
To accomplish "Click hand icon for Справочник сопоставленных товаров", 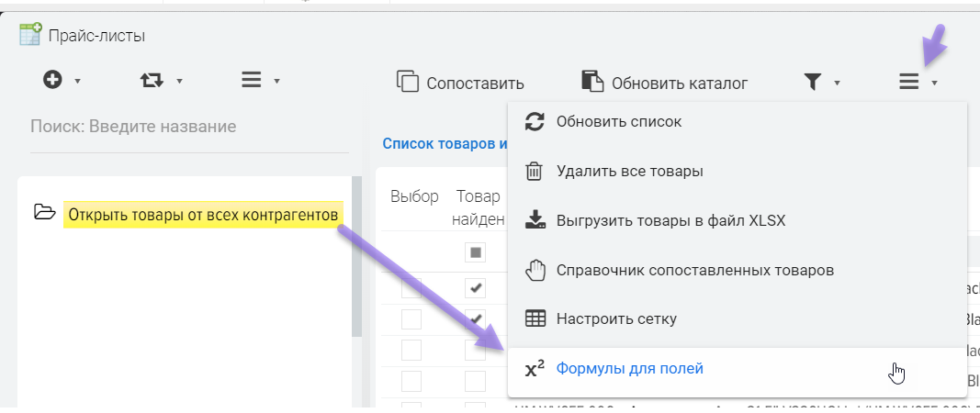I will click(534, 270).
